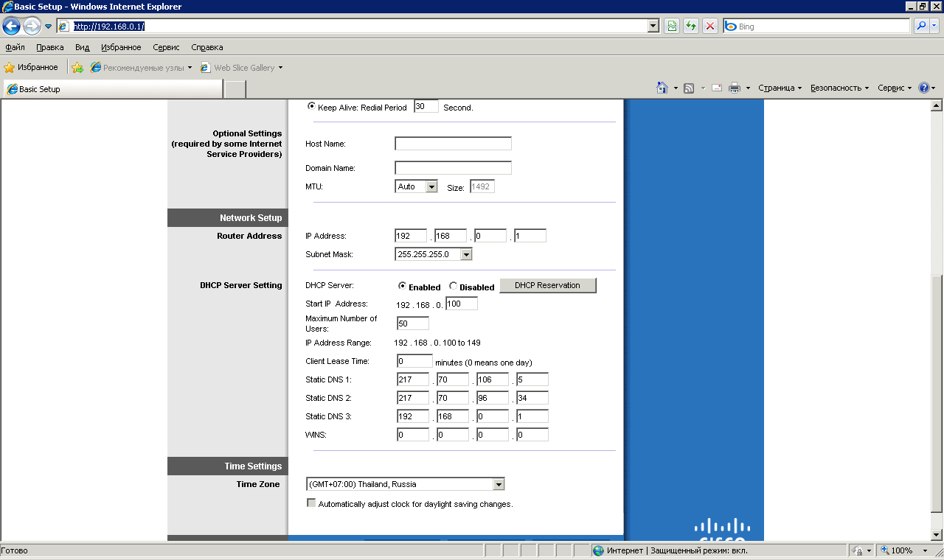This screenshot has height=560, width=944.
Task: Click the red Stop loading icon
Action: pyautogui.click(x=710, y=27)
